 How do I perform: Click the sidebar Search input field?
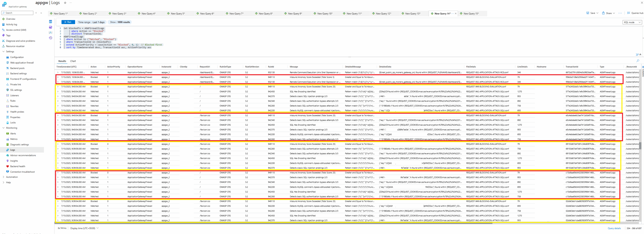(x=18, y=13)
